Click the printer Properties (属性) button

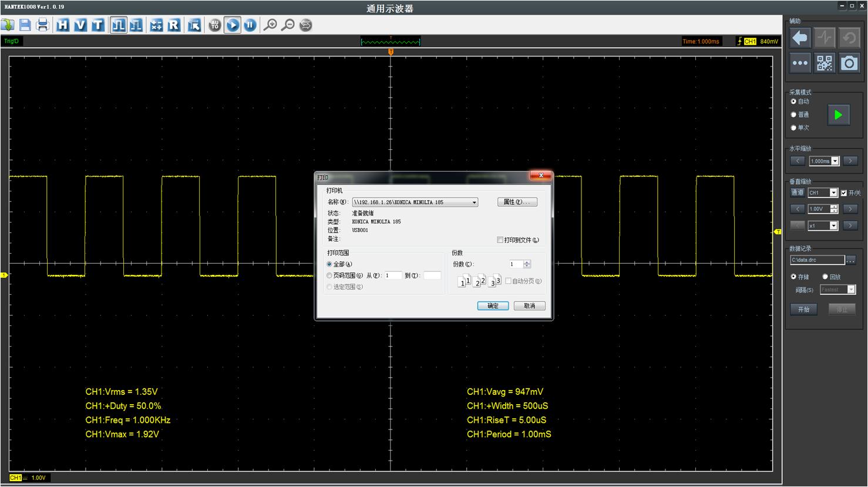tap(517, 202)
